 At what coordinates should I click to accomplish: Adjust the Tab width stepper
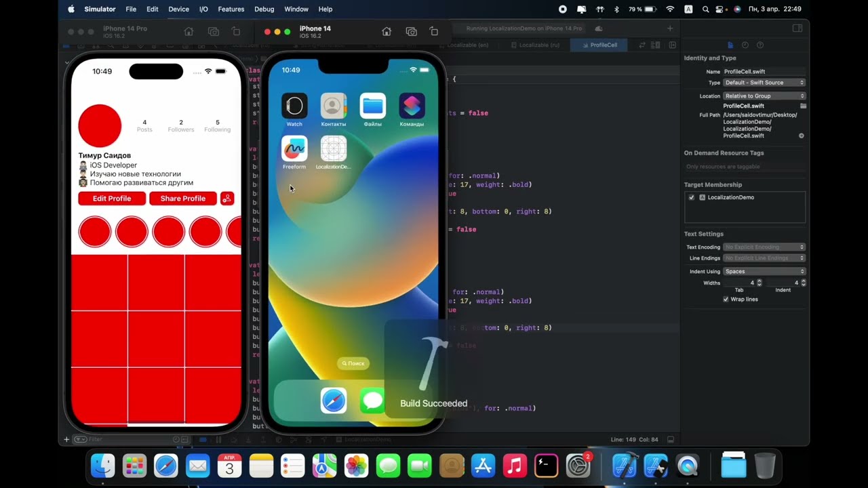[759, 283]
